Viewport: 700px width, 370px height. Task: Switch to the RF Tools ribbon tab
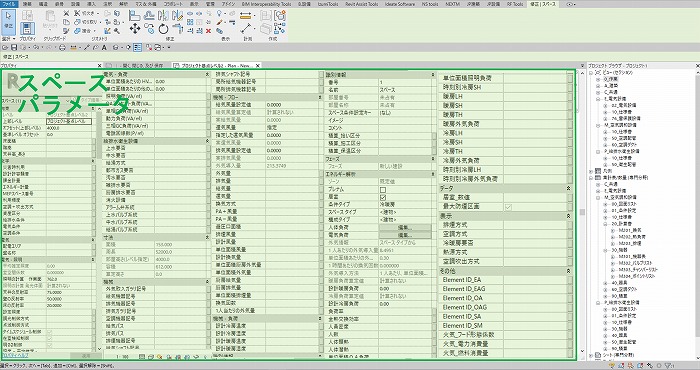515,4
